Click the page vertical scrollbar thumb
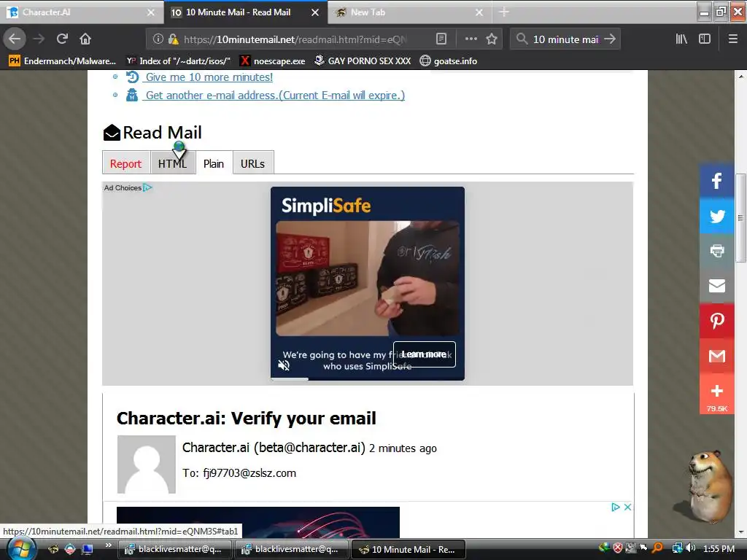747x560 pixels. 740,218
